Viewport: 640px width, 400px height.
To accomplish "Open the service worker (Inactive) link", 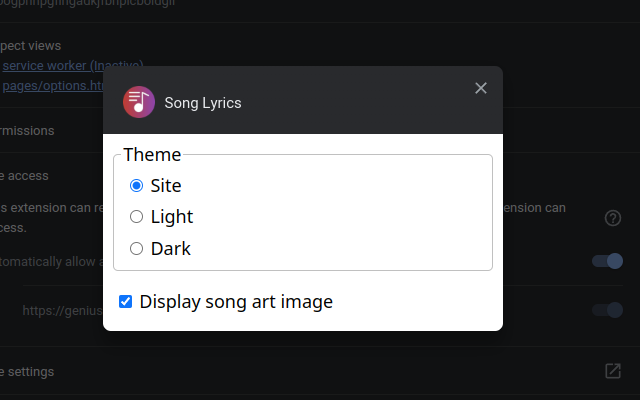I will click(72, 65).
